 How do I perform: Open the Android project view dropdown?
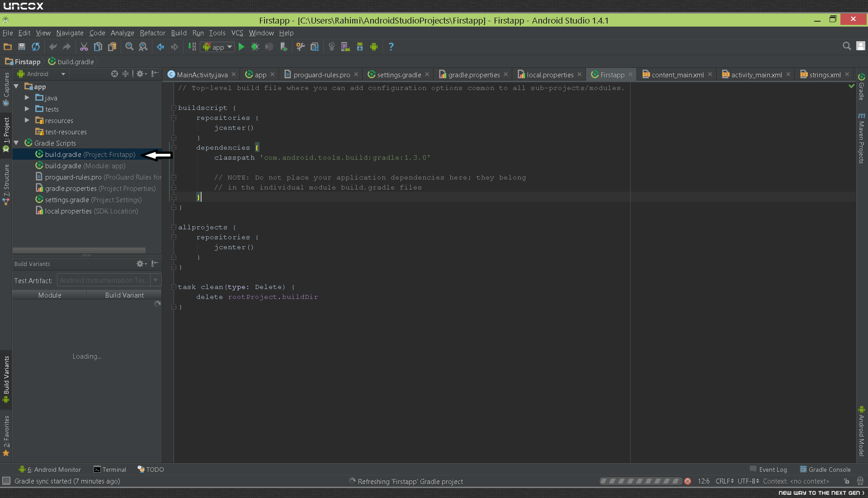(x=41, y=74)
